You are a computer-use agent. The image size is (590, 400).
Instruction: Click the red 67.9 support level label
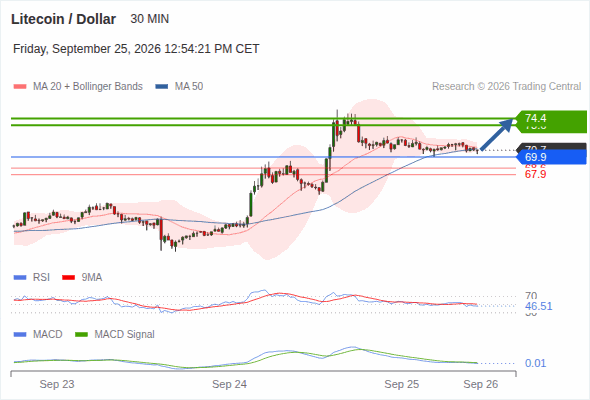point(535,174)
